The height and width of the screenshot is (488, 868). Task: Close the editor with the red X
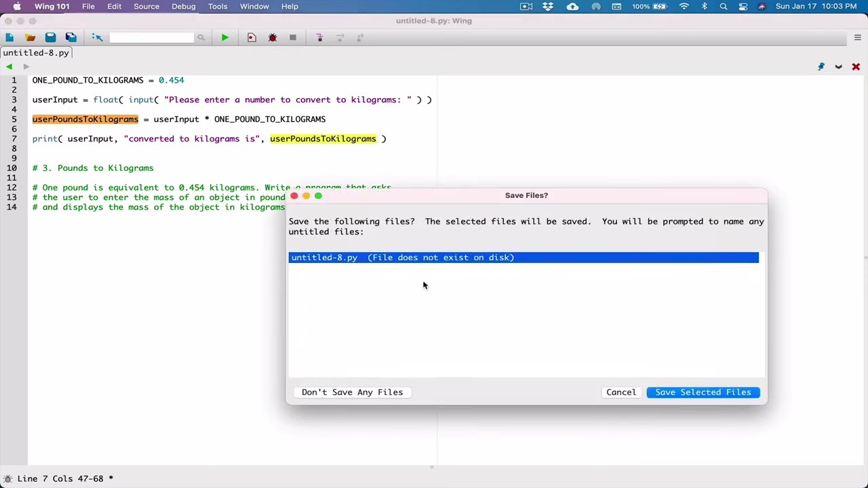tap(856, 66)
